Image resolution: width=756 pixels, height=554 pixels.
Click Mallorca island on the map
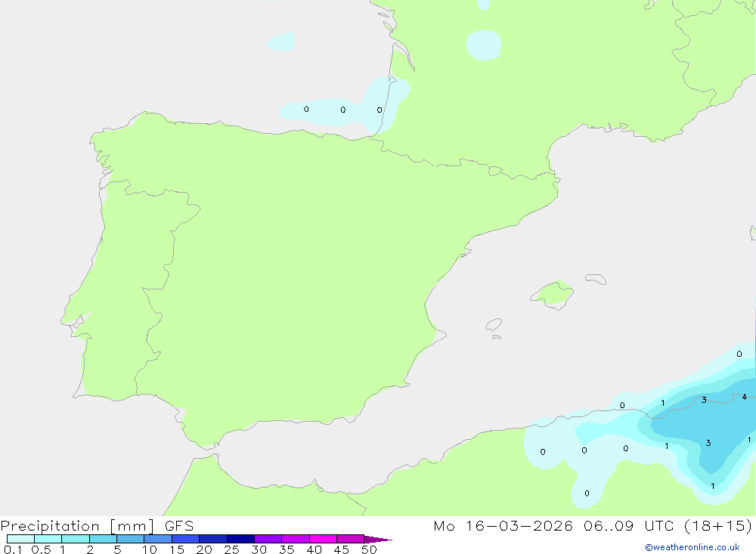(x=553, y=294)
